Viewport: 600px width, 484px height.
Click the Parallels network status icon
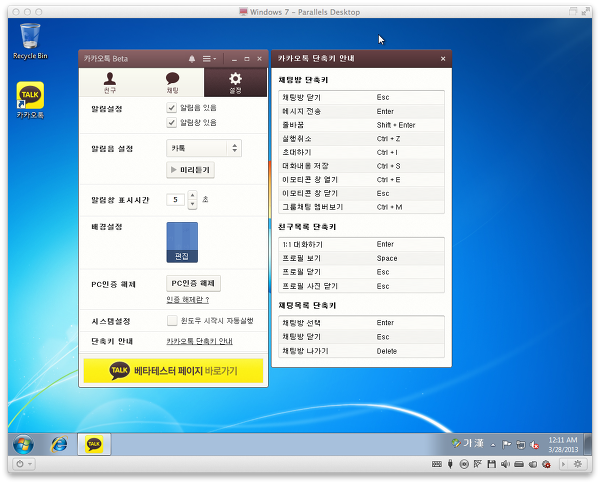click(x=478, y=464)
